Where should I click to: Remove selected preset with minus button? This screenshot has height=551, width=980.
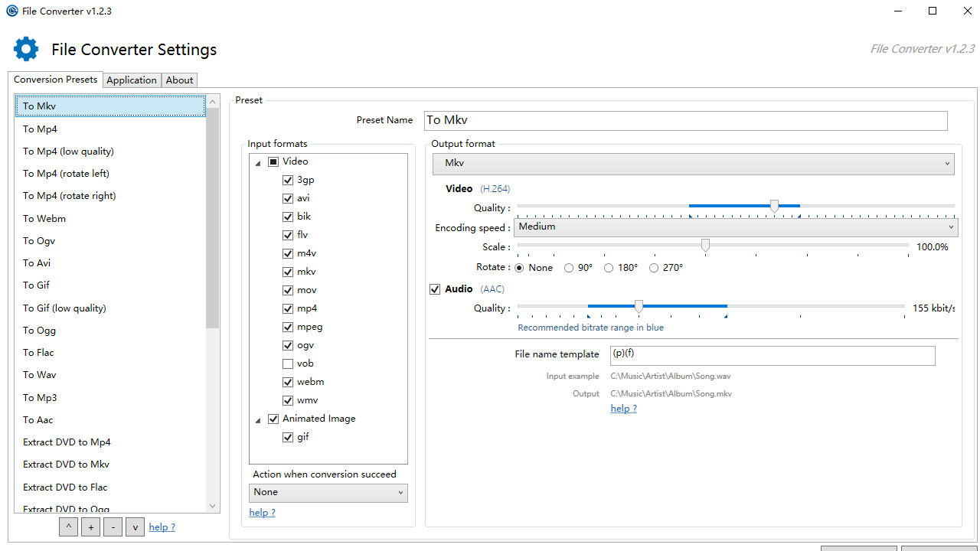[113, 527]
